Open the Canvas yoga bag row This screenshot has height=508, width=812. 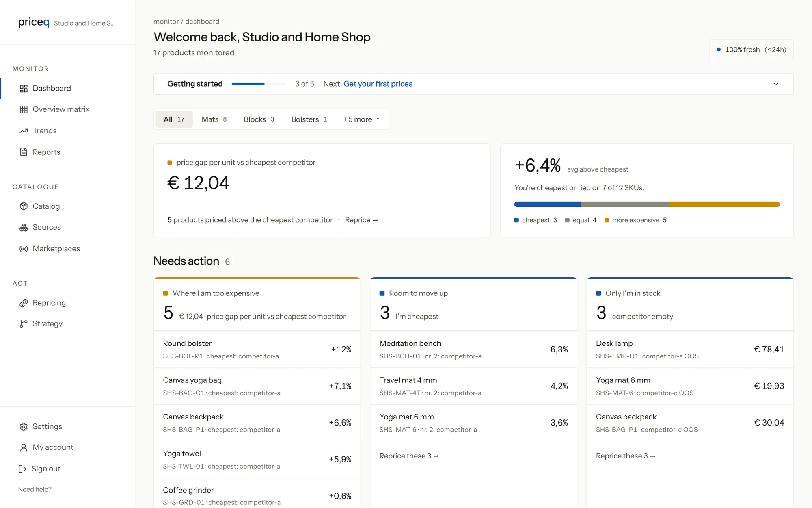coord(257,386)
